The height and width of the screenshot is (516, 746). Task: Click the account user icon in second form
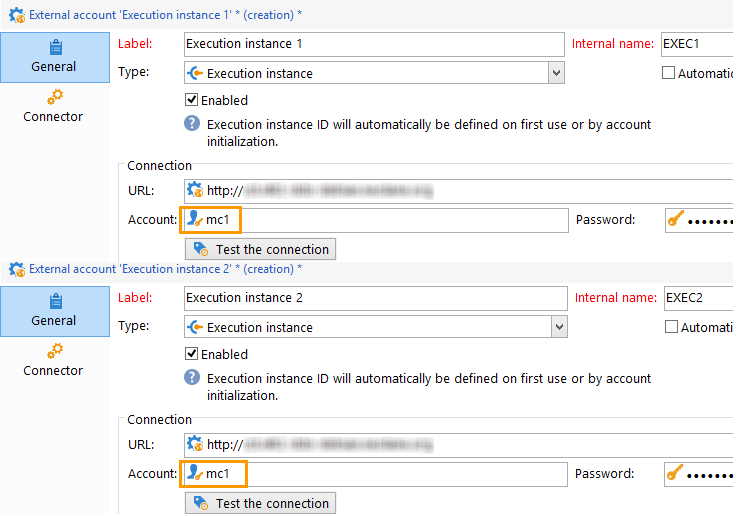(x=196, y=473)
